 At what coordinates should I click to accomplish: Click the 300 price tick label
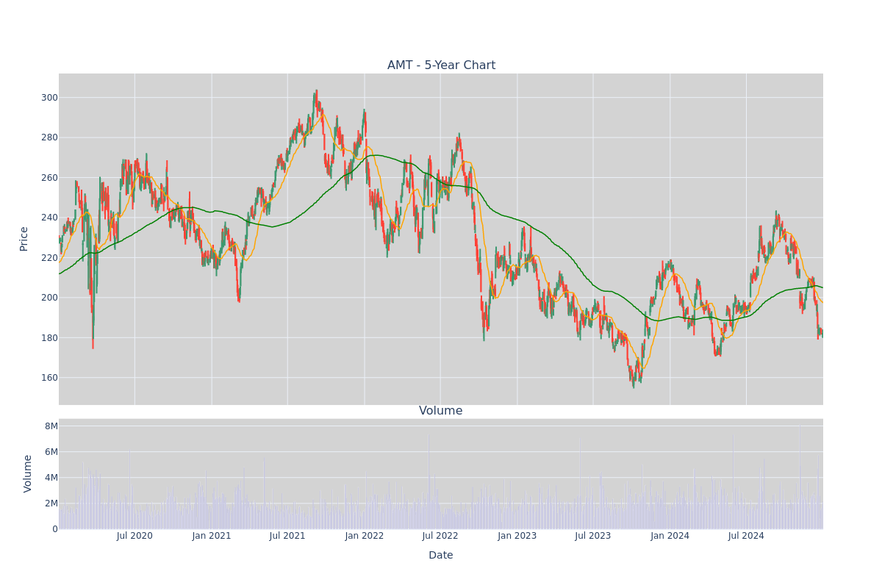(x=49, y=98)
